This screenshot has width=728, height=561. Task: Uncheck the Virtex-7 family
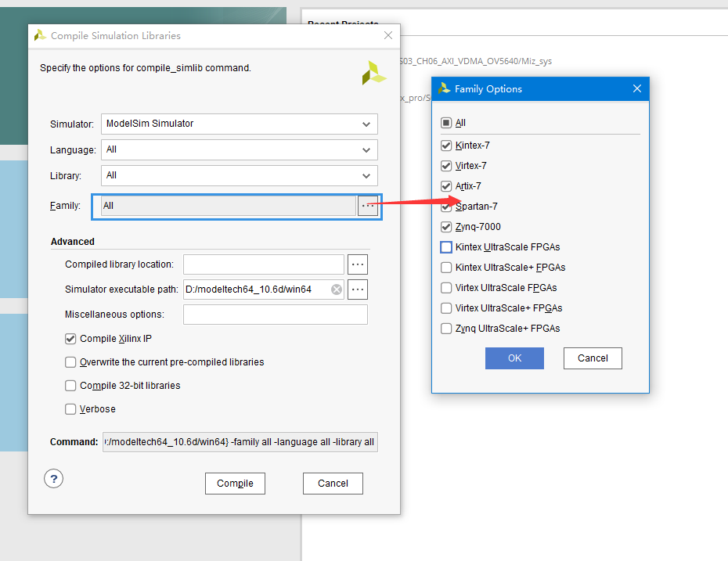(446, 166)
